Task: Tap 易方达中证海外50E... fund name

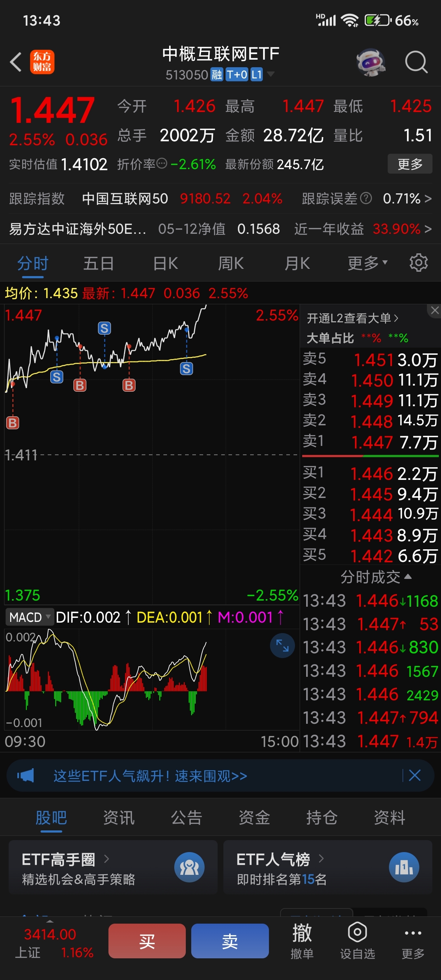Action: coord(78,229)
